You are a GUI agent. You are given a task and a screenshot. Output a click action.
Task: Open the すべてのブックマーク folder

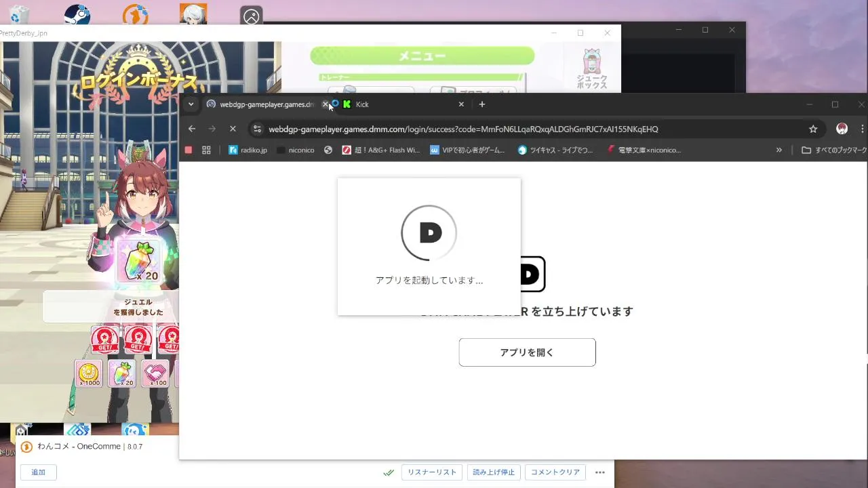(x=833, y=150)
